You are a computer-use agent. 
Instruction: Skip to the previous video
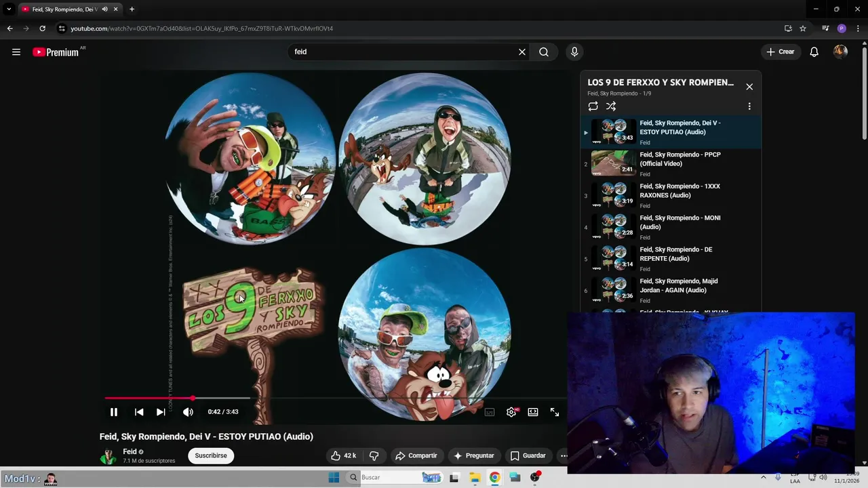pyautogui.click(x=139, y=412)
